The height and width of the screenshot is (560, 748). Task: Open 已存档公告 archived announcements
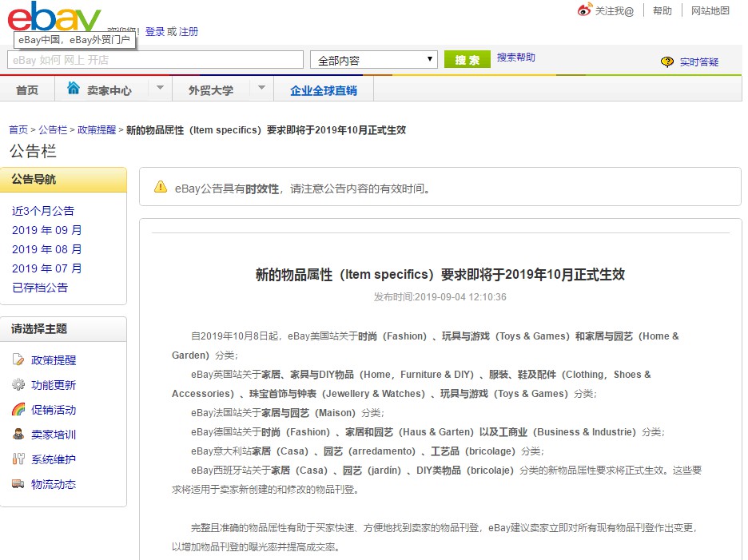pyautogui.click(x=40, y=288)
